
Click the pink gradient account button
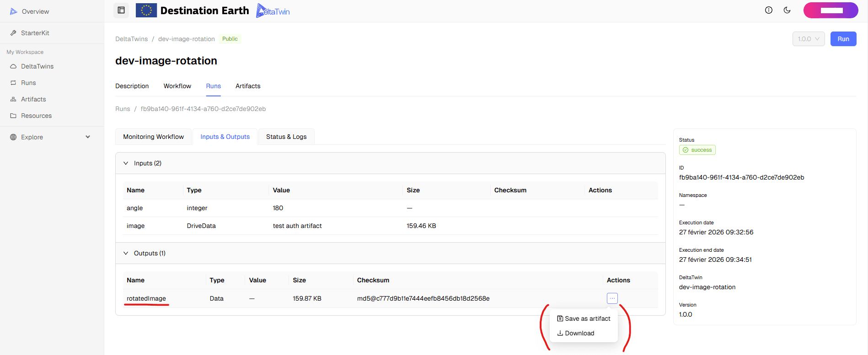coord(830,11)
